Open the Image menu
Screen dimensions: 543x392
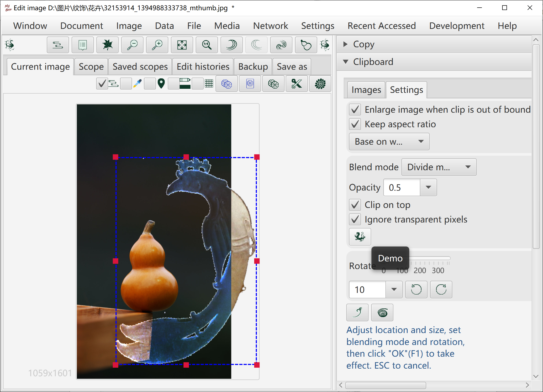129,26
